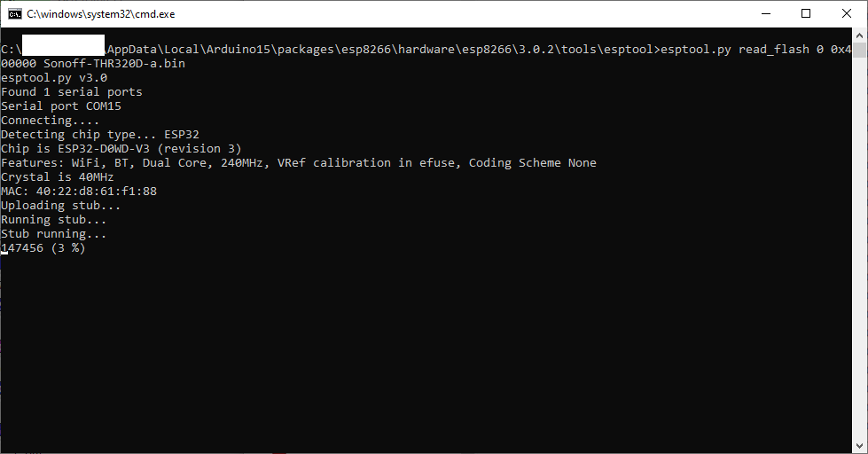Viewport: 868px width, 454px height.
Task: Click the Sonoff-THR320D-a.bin filename
Action: coord(114,64)
